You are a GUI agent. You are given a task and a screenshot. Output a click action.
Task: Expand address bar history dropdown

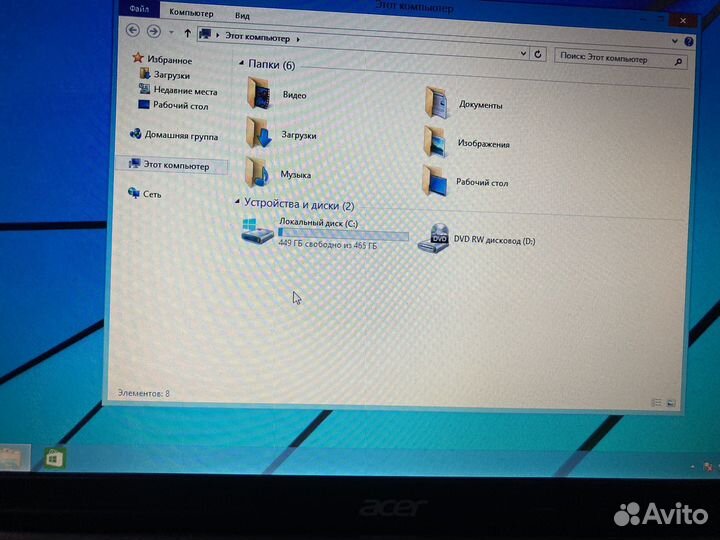pyautogui.click(x=523, y=53)
